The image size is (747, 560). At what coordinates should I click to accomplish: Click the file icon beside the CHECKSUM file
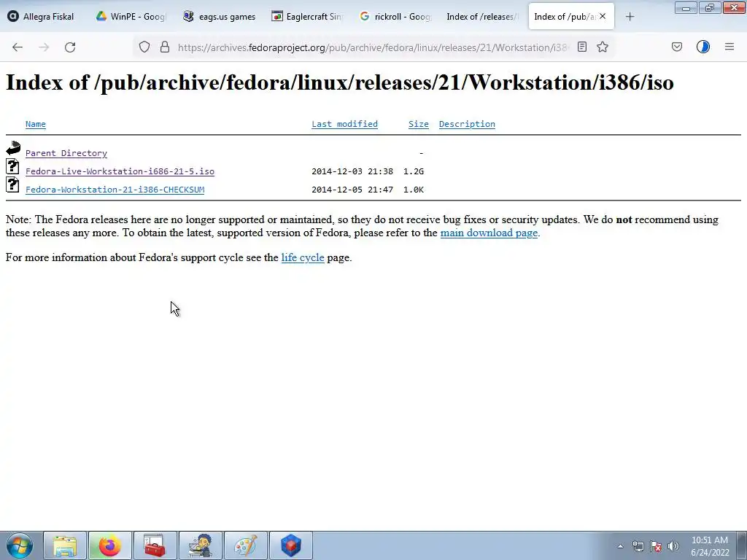point(13,184)
